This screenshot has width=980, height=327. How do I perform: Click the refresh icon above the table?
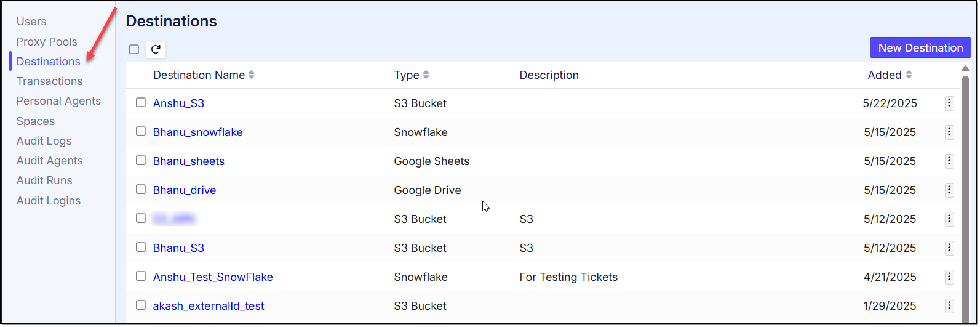[x=156, y=49]
